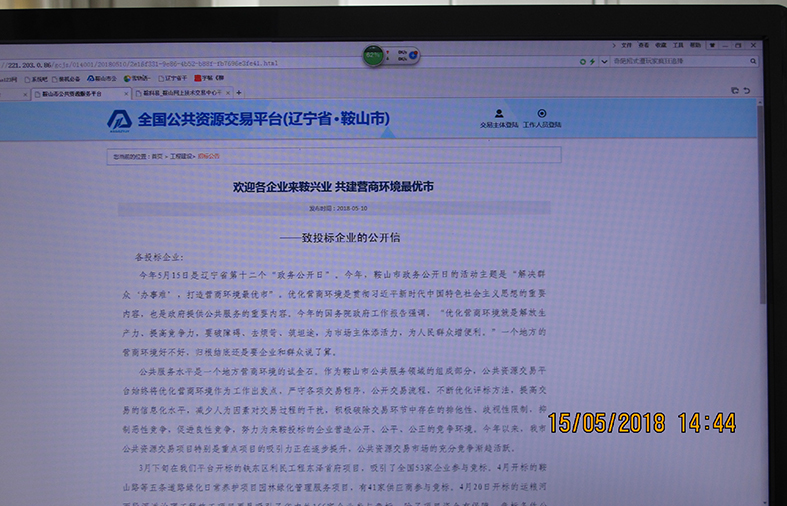787x506 pixels.
Task: Click the tab list icon at the tab bar right
Action: (x=733, y=90)
